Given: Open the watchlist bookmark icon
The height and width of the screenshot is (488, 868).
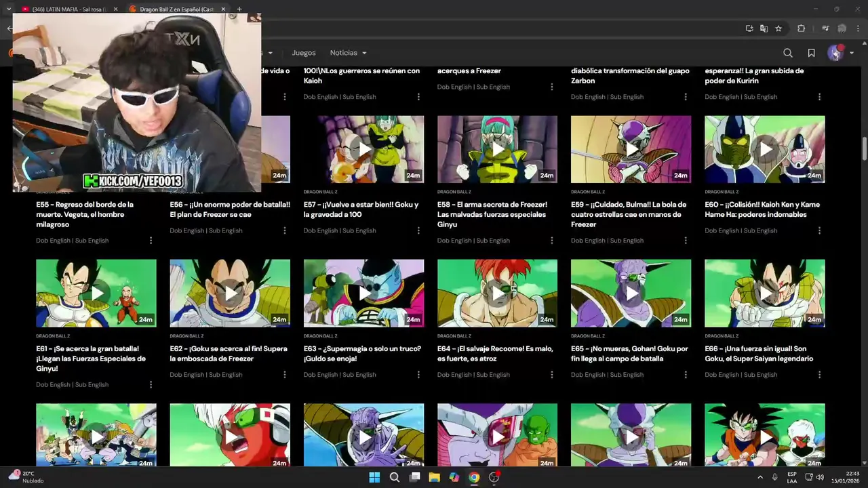Looking at the screenshot, I should click(x=811, y=53).
